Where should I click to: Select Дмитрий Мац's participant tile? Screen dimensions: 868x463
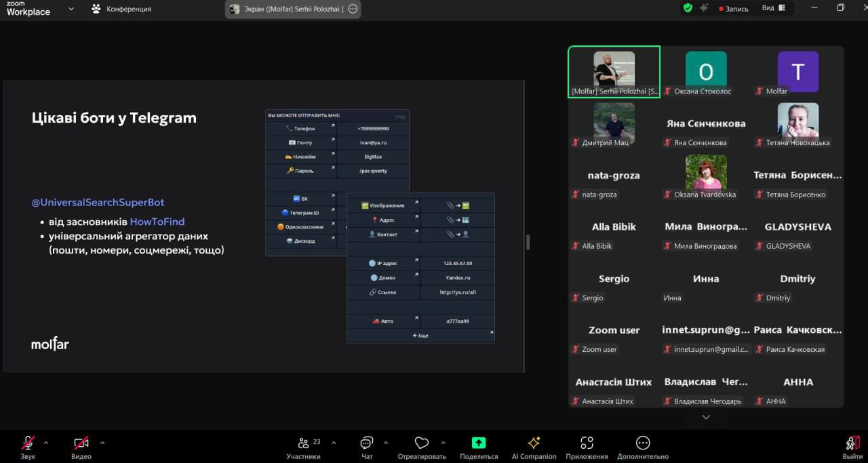click(614, 123)
